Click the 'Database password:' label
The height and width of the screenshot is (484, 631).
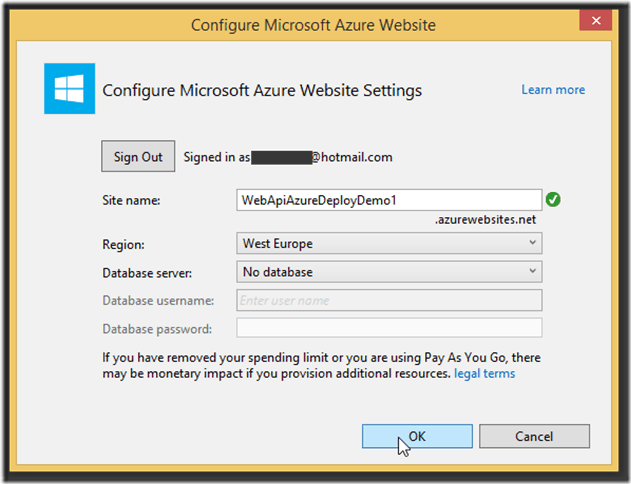click(157, 329)
